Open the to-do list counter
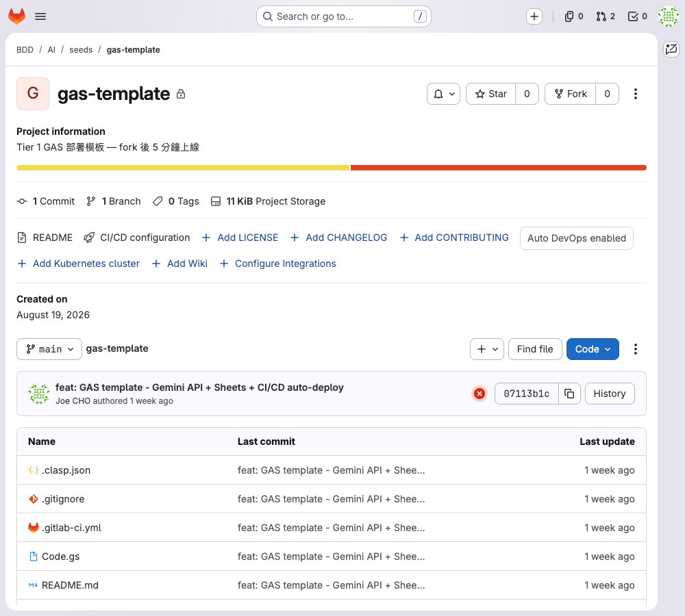 click(637, 16)
